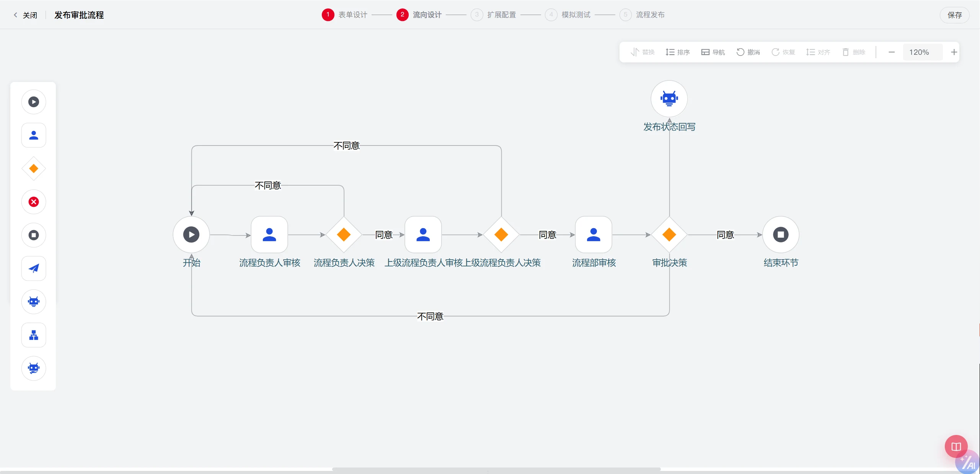The image size is (980, 474).
Task: Select 同意 label before 流程部审核
Action: (x=548, y=235)
